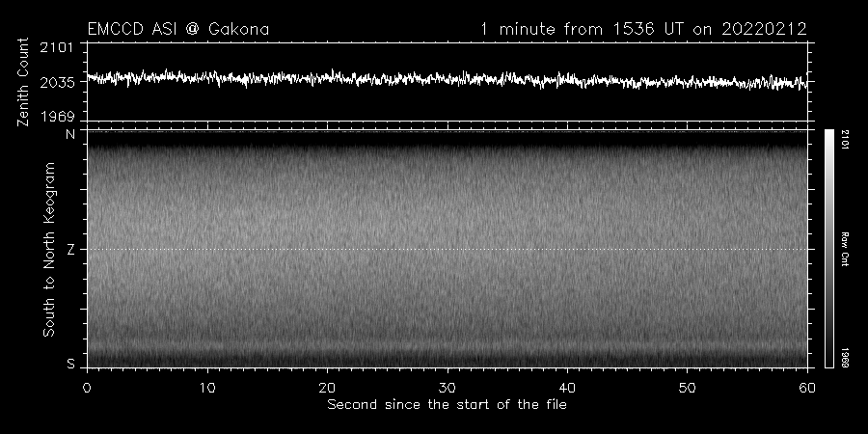The height and width of the screenshot is (434, 868).
Task: Click the 'South to North Keogram' axis label
Action: [49, 249]
